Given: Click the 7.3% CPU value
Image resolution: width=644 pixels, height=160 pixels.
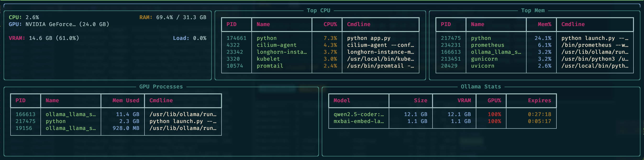Looking at the screenshot, I should pos(330,38).
